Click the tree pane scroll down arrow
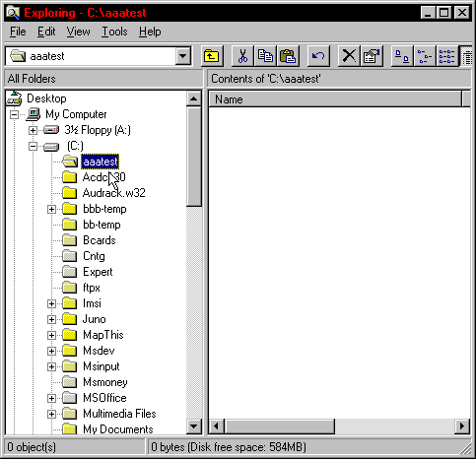Viewport: 476px width, 459px height. (194, 426)
